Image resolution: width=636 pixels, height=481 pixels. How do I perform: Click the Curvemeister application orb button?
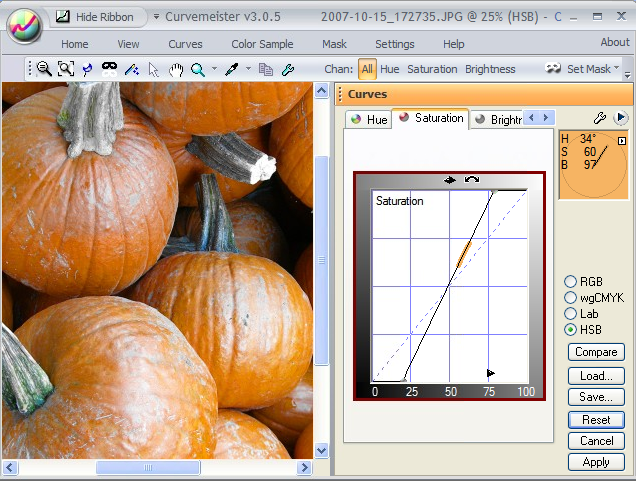pyautogui.click(x=24, y=25)
